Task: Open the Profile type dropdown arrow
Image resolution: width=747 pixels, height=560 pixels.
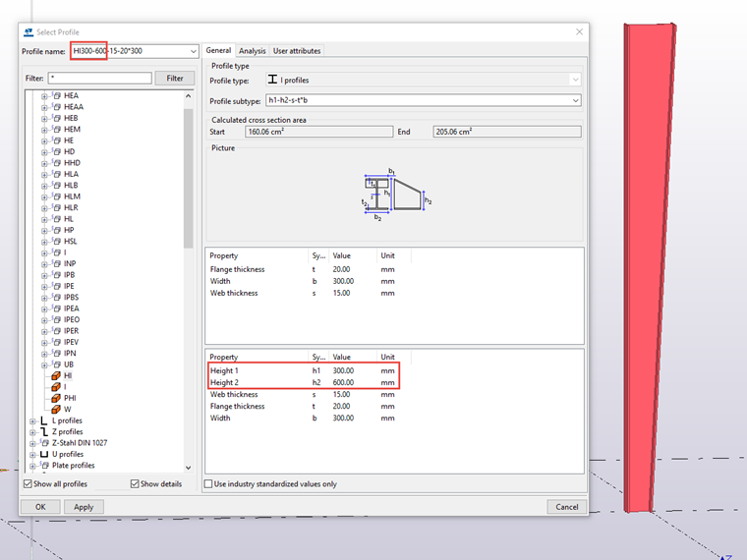Action: coord(576,80)
